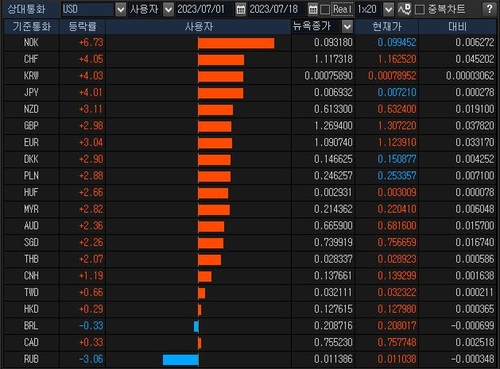Select the PLN currency row
This screenshot has width=500, height=369.
[x=250, y=176]
